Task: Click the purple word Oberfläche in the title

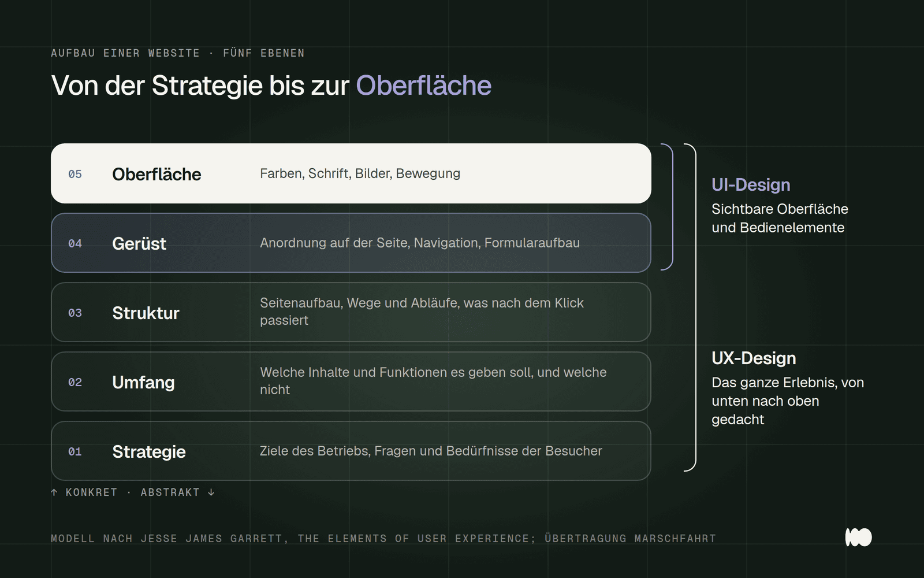Action: (x=423, y=86)
